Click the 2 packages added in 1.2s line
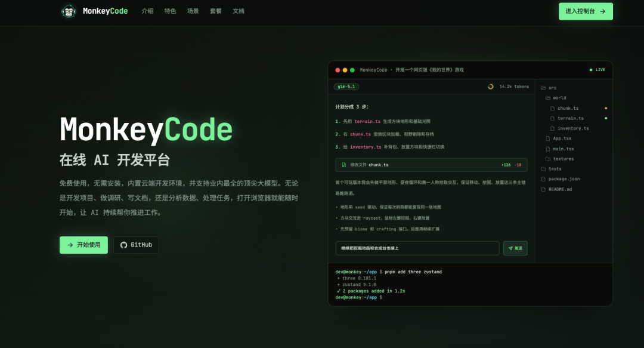 (x=371, y=291)
